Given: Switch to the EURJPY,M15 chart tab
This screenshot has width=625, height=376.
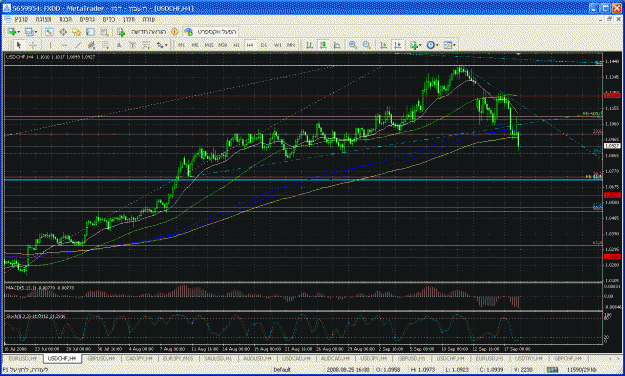Looking at the screenshot, I should tap(178, 359).
